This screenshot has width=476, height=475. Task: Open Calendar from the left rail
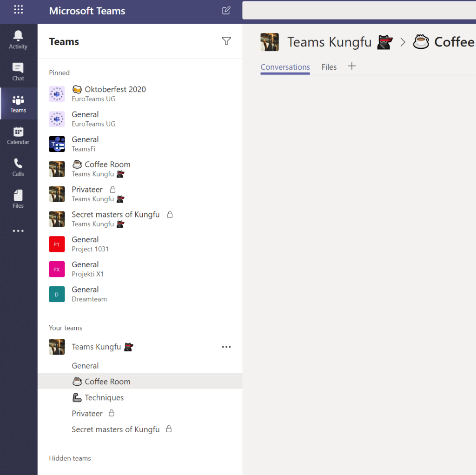tap(18, 135)
